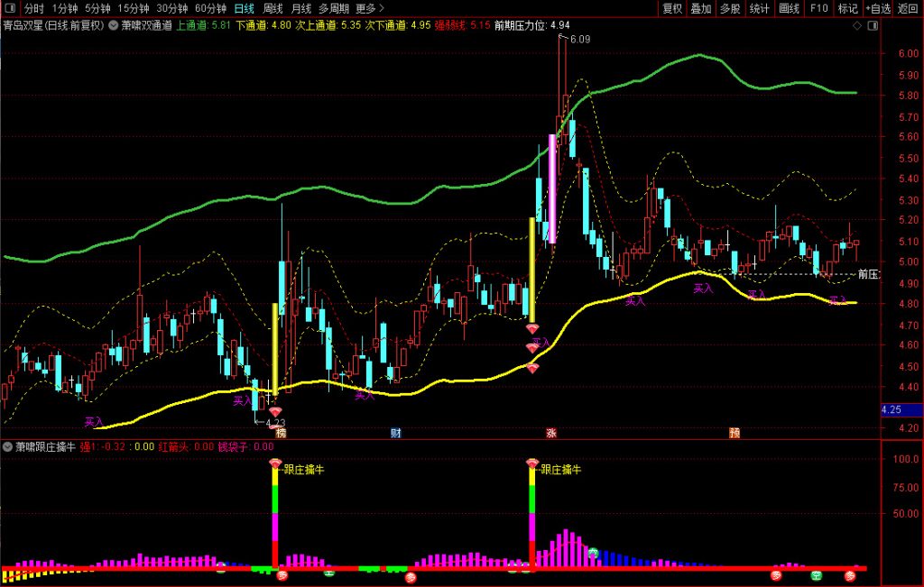Screen dimensions: 924x587
Task: Expand the 更多 periods dropdown
Action: [x=370, y=9]
